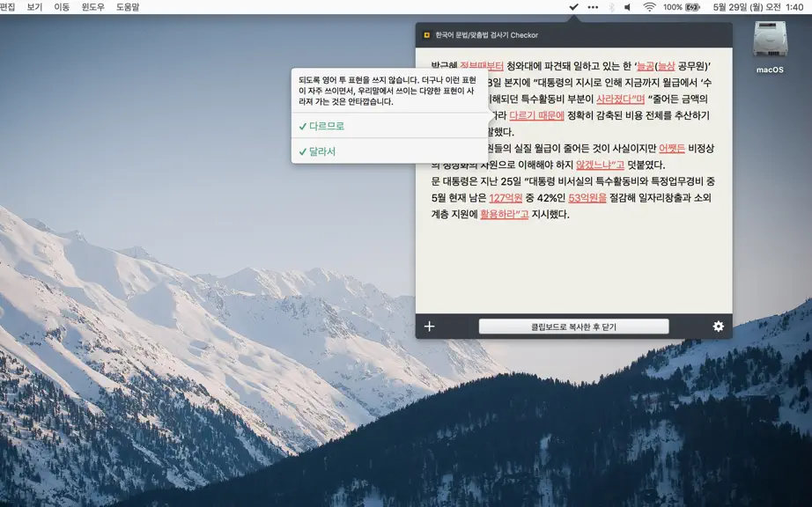Viewport: 812px width, 507px height.
Task: Open the Wi-Fi status menu
Action: 649,7
